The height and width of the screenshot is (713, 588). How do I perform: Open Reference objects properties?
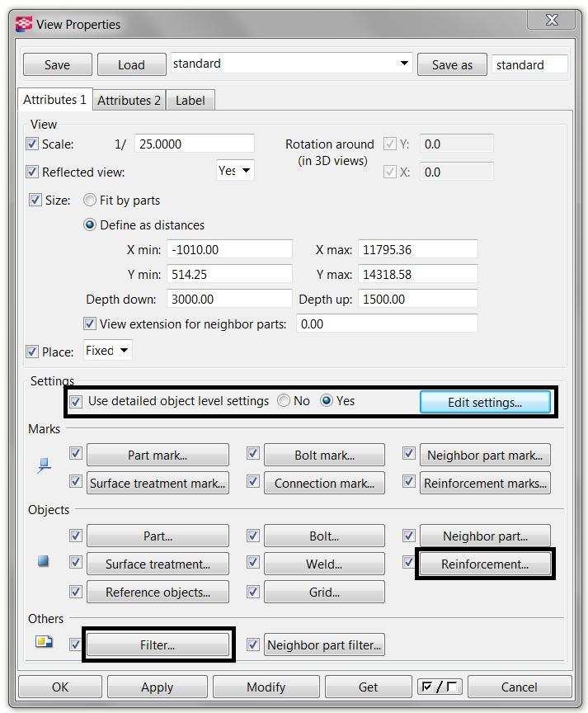tap(158, 592)
